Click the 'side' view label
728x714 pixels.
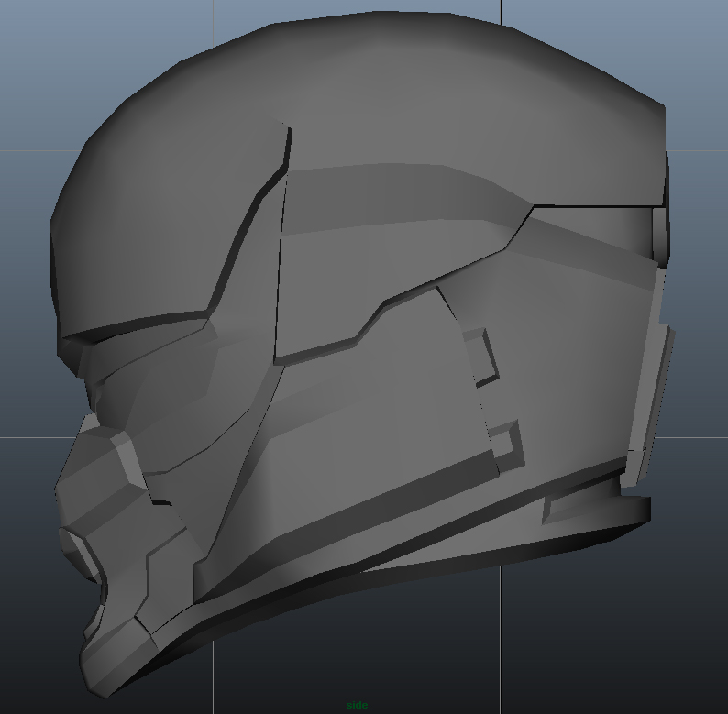[357, 705]
